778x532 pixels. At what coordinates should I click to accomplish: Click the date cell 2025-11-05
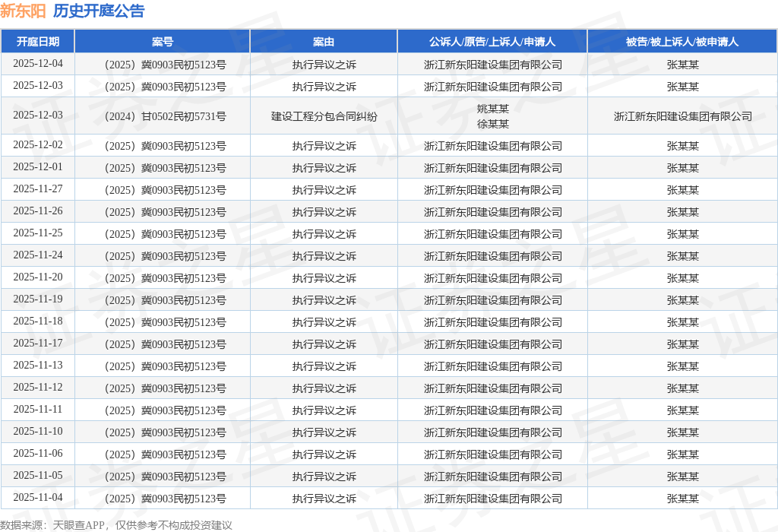tap(38, 476)
